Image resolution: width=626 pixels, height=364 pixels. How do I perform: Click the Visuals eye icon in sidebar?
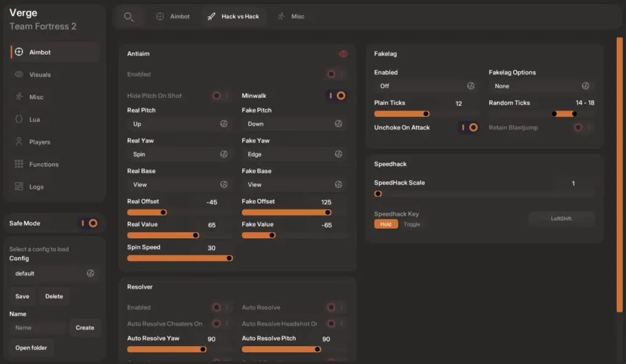tap(19, 74)
